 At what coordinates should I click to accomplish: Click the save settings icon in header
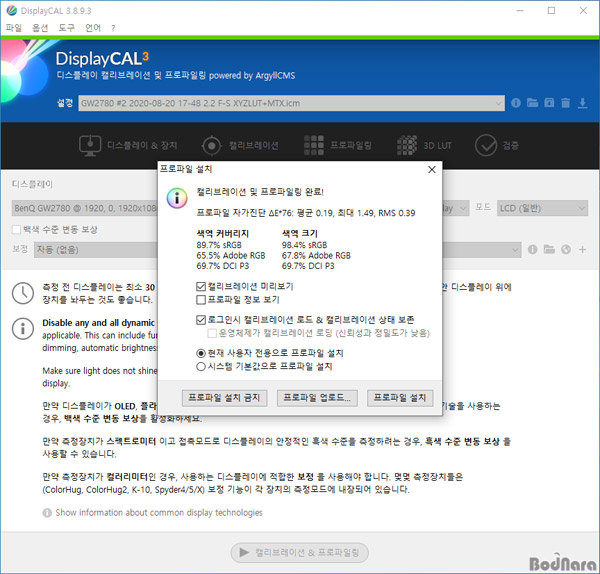(x=549, y=103)
